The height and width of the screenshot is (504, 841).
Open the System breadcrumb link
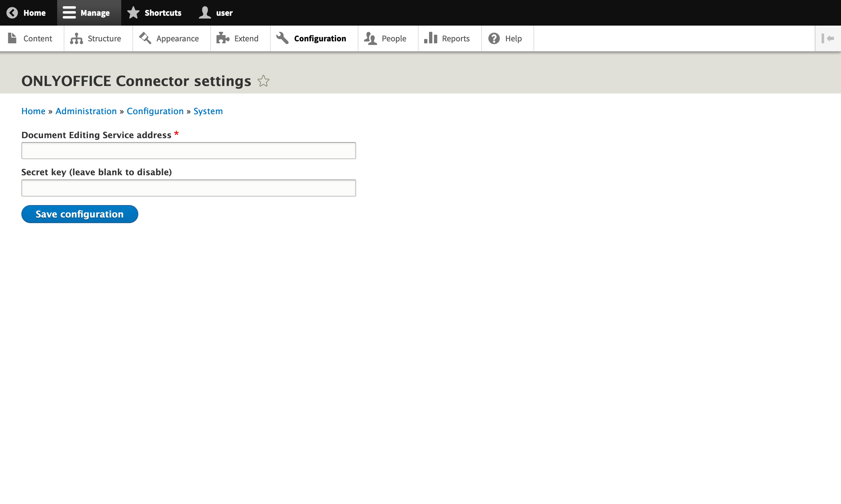(x=208, y=111)
